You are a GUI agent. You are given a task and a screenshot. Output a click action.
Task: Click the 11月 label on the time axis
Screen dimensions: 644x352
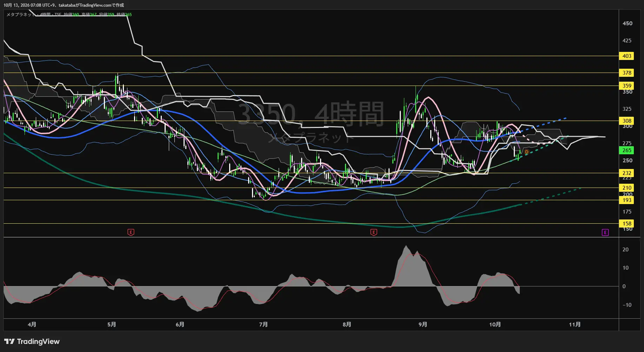coord(575,324)
